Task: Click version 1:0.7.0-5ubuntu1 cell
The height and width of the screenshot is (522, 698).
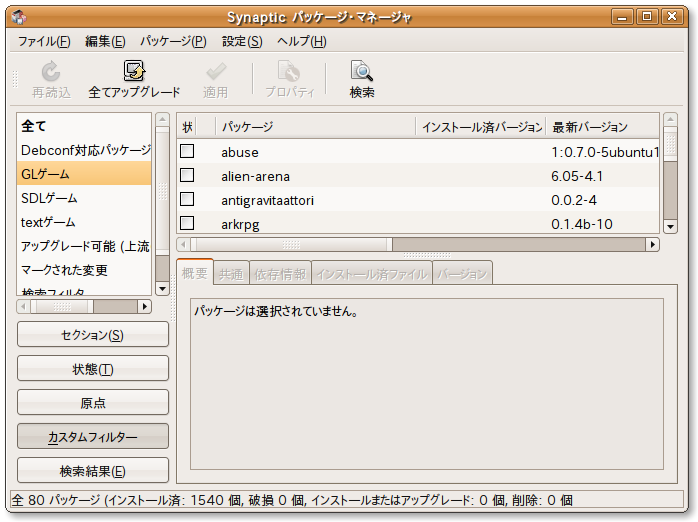Action: (605, 152)
